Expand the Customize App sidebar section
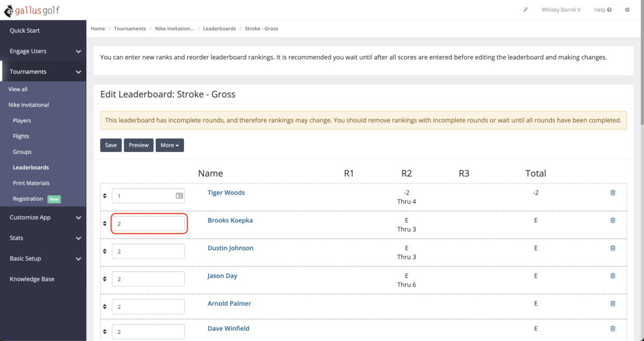Viewport: 644px width, 341px height. [x=43, y=217]
